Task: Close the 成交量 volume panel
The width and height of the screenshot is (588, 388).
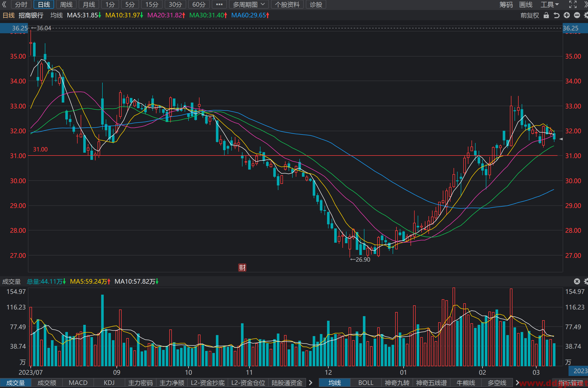Action: point(577,281)
